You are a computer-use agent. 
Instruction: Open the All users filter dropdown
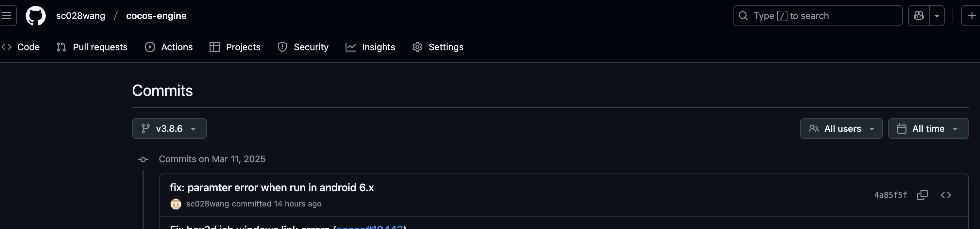point(841,129)
